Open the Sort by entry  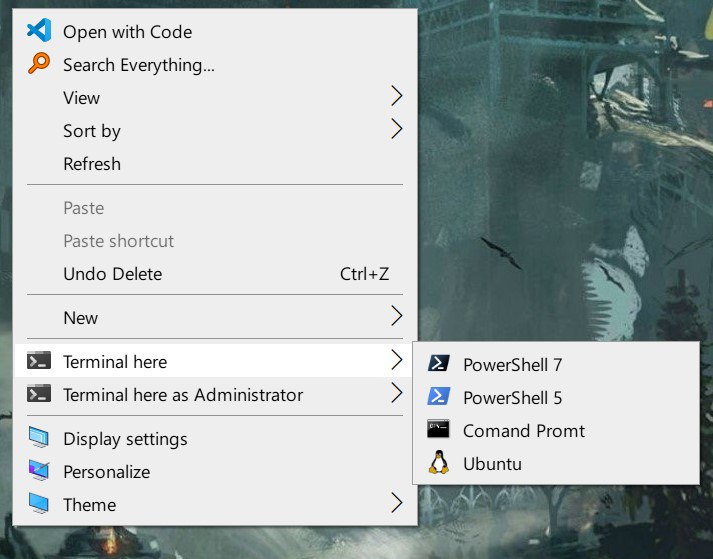click(215, 131)
